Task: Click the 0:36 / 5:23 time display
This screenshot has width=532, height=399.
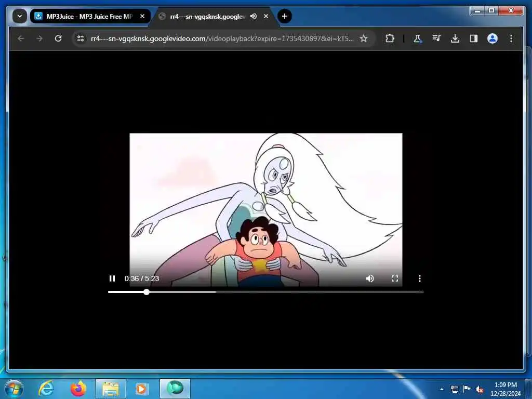Action: click(x=141, y=278)
